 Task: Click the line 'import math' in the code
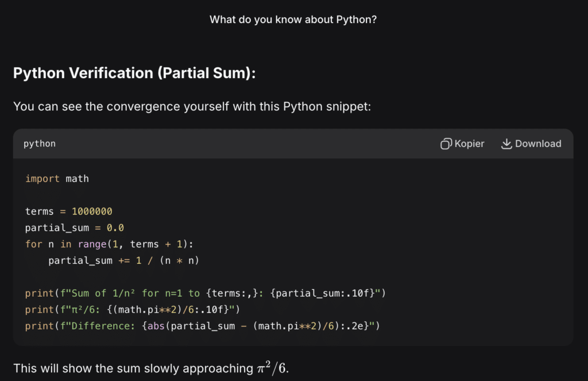click(56, 178)
